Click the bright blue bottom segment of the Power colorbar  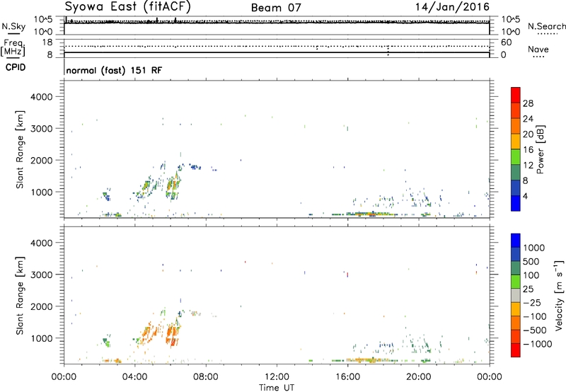tap(516, 203)
